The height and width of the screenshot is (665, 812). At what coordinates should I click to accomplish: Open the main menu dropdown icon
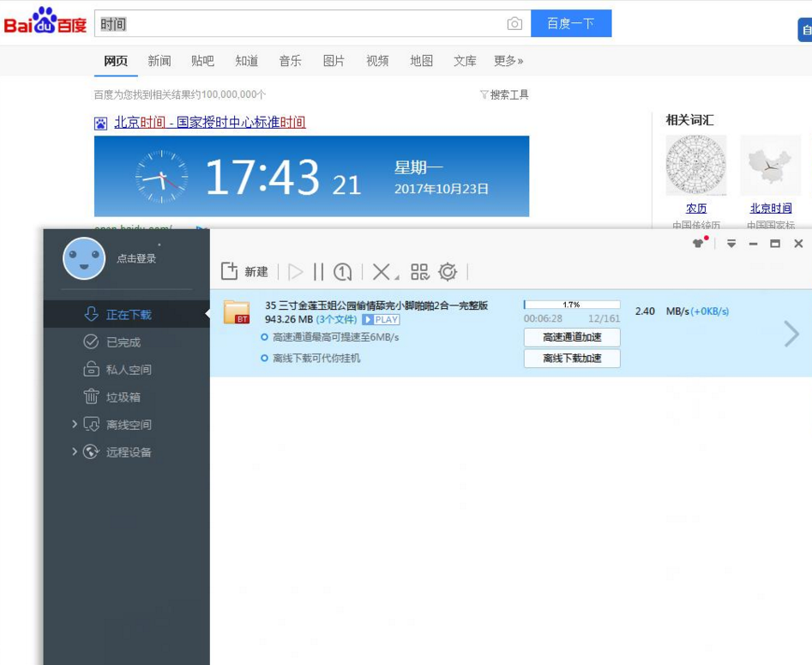pyautogui.click(x=731, y=243)
